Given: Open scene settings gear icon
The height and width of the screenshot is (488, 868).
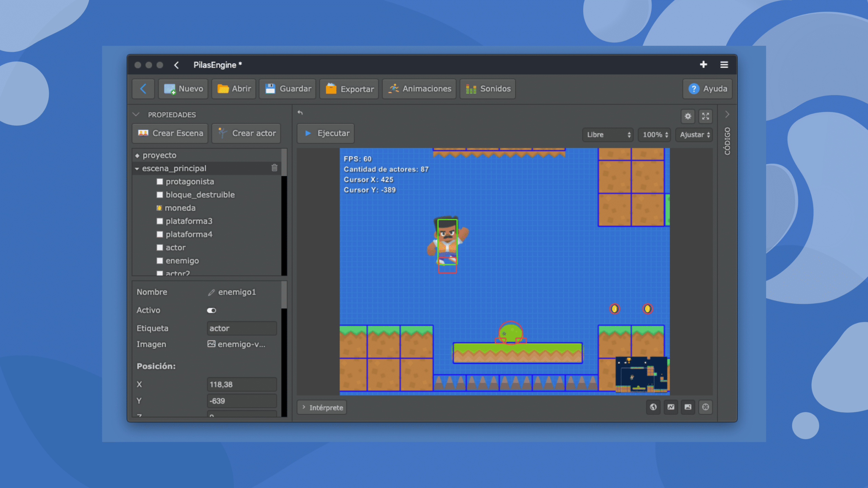Looking at the screenshot, I should (x=688, y=116).
